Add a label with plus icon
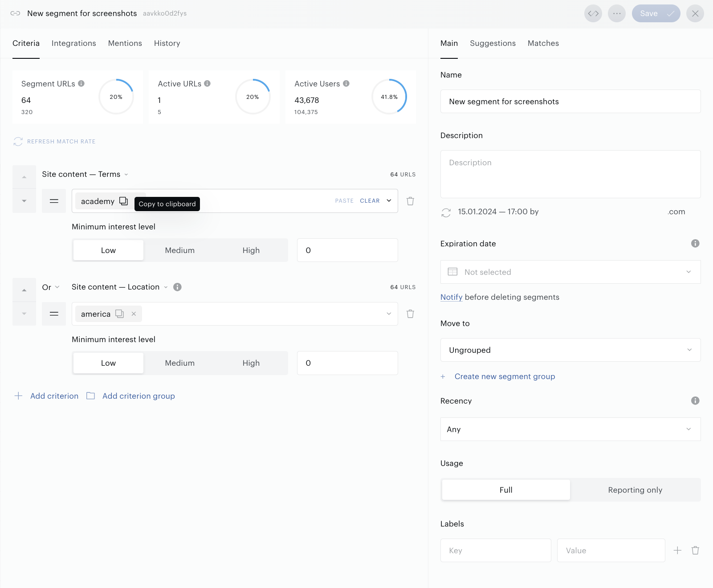The image size is (713, 588). [x=677, y=550]
